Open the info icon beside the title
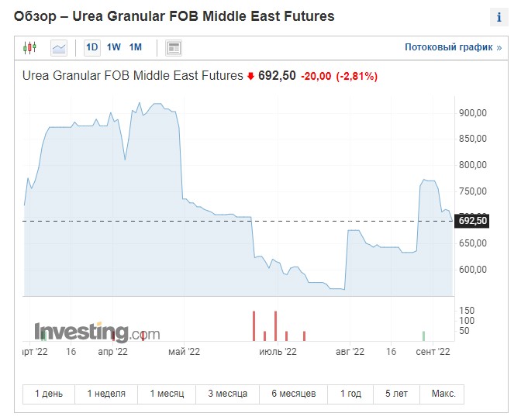The width and height of the screenshot is (521, 420). tap(499, 17)
